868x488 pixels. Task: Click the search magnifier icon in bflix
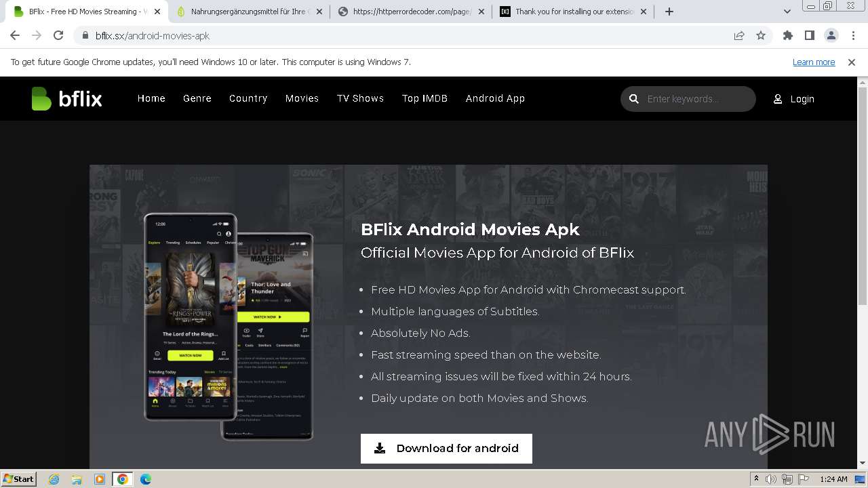tap(634, 99)
